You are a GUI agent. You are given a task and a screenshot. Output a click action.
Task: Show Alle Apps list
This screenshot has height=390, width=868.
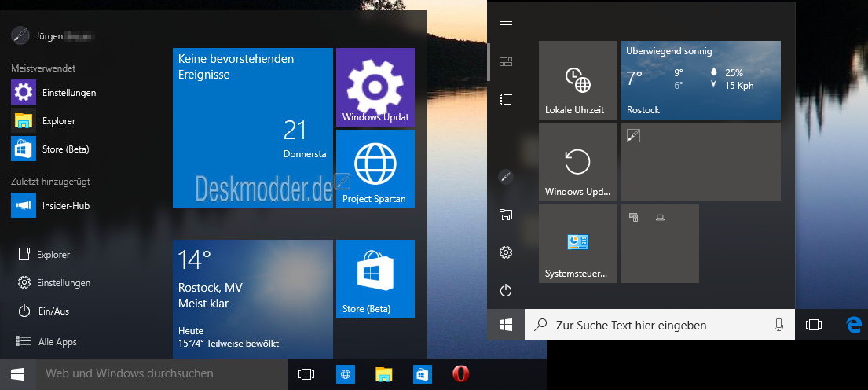[47, 342]
